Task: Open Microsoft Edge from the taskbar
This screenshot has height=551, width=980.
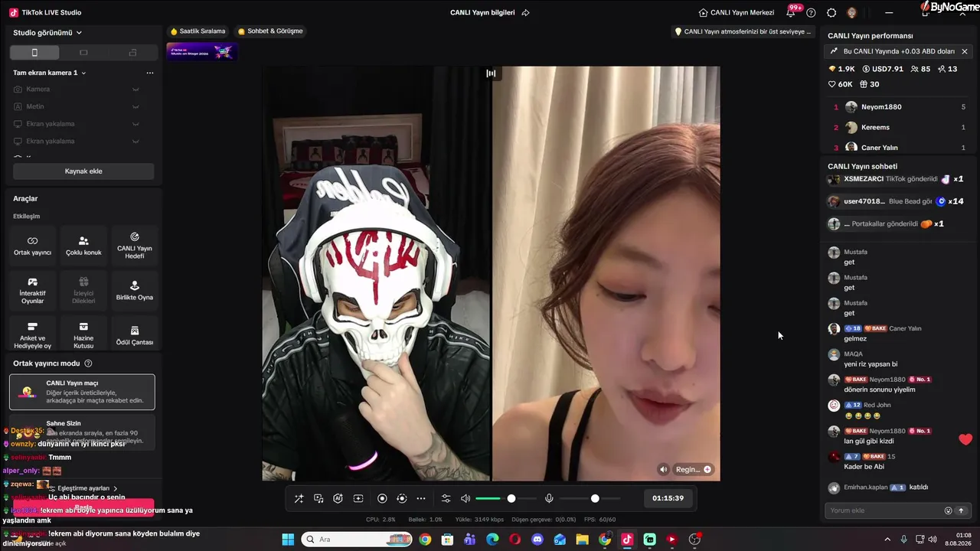Action: 492,540
